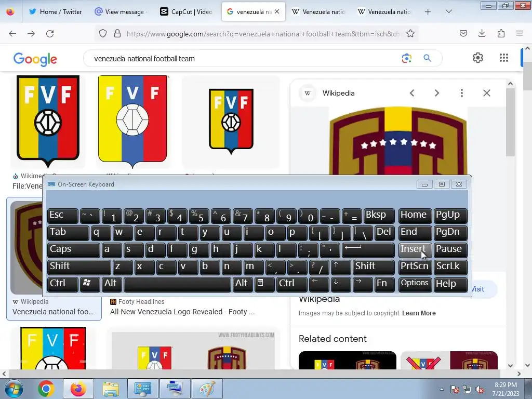Go back with the browser back arrow
The width and height of the screenshot is (532, 399).
pyautogui.click(x=12, y=34)
